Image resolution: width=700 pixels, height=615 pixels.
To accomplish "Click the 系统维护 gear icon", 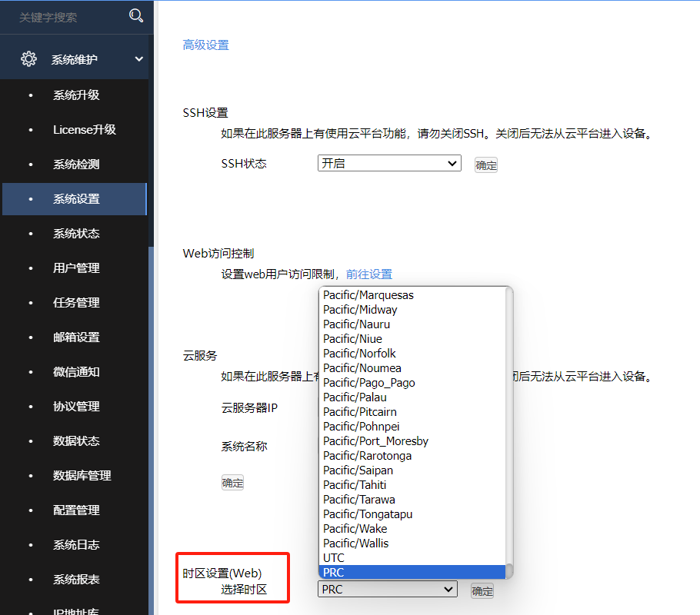I will pos(28,58).
